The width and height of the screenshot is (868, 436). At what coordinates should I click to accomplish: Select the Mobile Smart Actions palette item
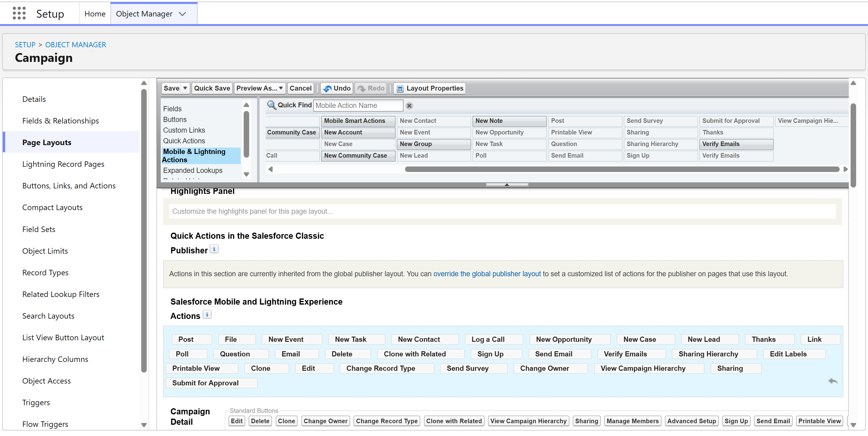[358, 121]
